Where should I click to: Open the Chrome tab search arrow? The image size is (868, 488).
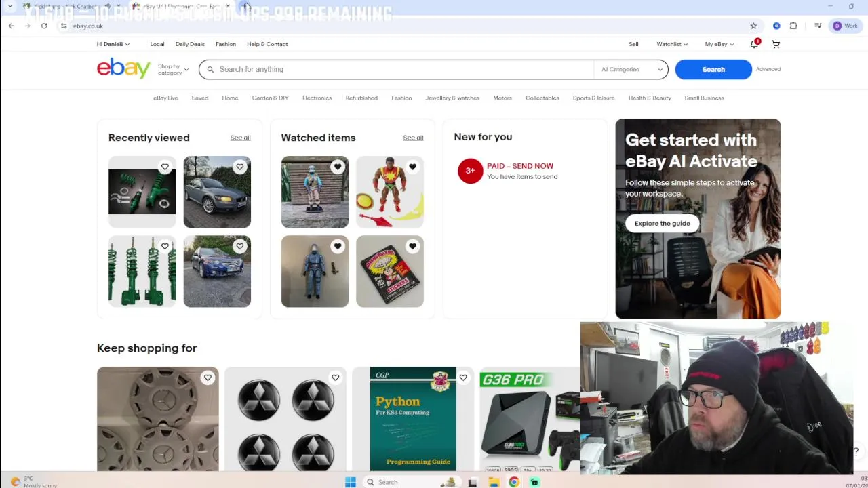click(x=10, y=6)
